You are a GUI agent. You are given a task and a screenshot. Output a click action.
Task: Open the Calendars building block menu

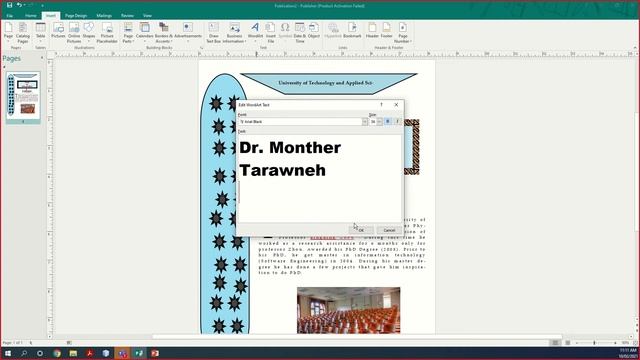(x=144, y=32)
